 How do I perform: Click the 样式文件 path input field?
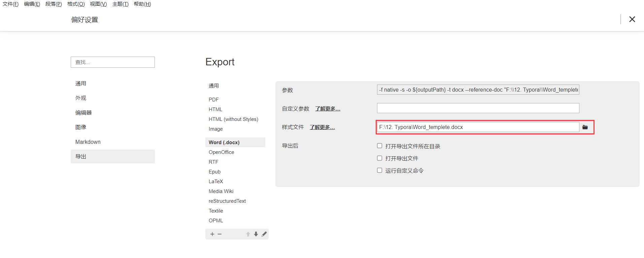point(478,127)
